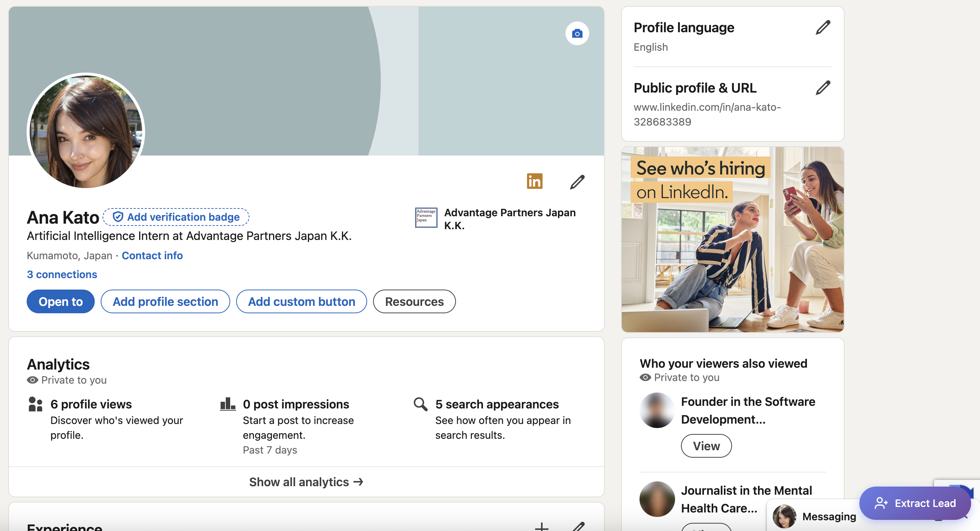The height and width of the screenshot is (531, 980).
Task: Open Contact info link
Action: 152,256
